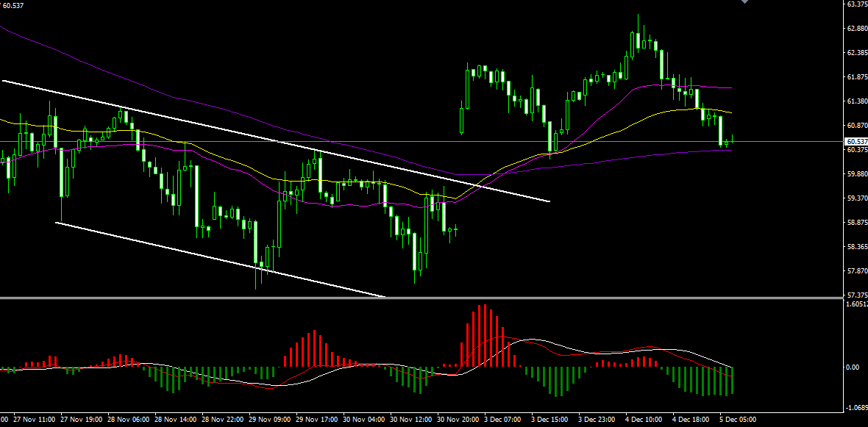868x427 pixels.
Task: Click the 29 Nov 09:00 time label
Action: [x=270, y=420]
